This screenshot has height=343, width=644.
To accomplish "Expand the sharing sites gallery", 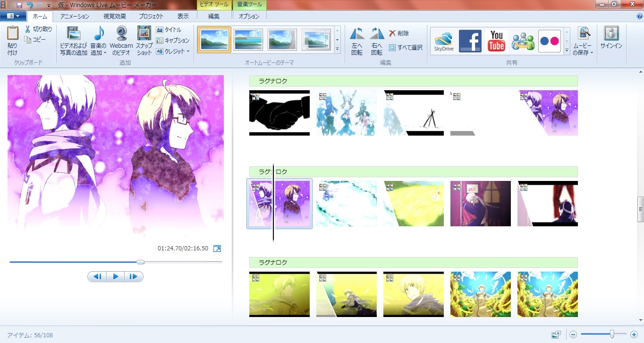I will (x=567, y=49).
